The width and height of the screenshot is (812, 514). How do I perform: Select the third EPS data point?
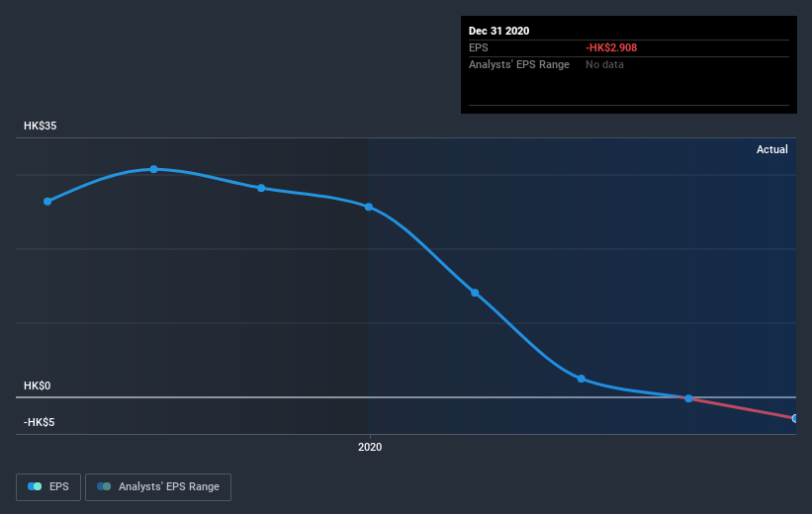(261, 188)
